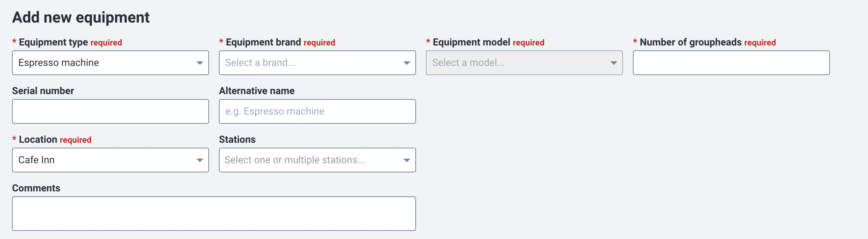Click the Alternative name label
868x239 pixels.
(x=257, y=91)
